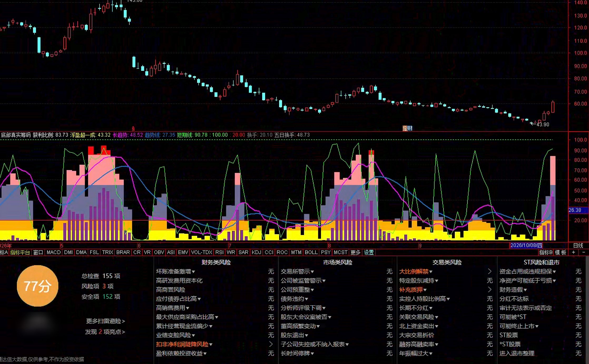This screenshot has height=364, width=589.
Task: Select the ASI indicator tab
Action: 171,252
